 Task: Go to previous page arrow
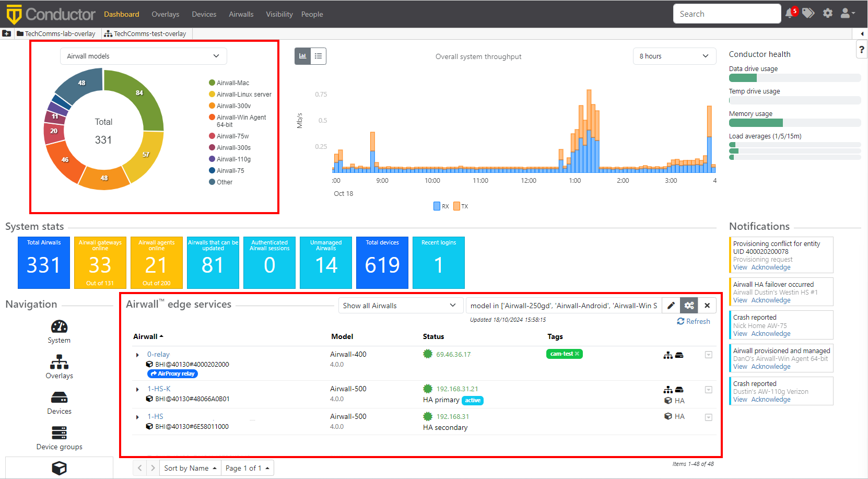[139, 468]
